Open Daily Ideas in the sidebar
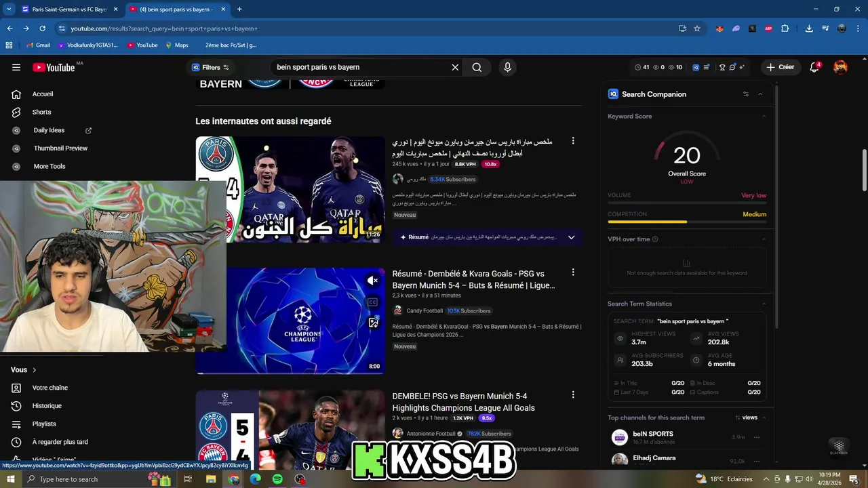 49,130
